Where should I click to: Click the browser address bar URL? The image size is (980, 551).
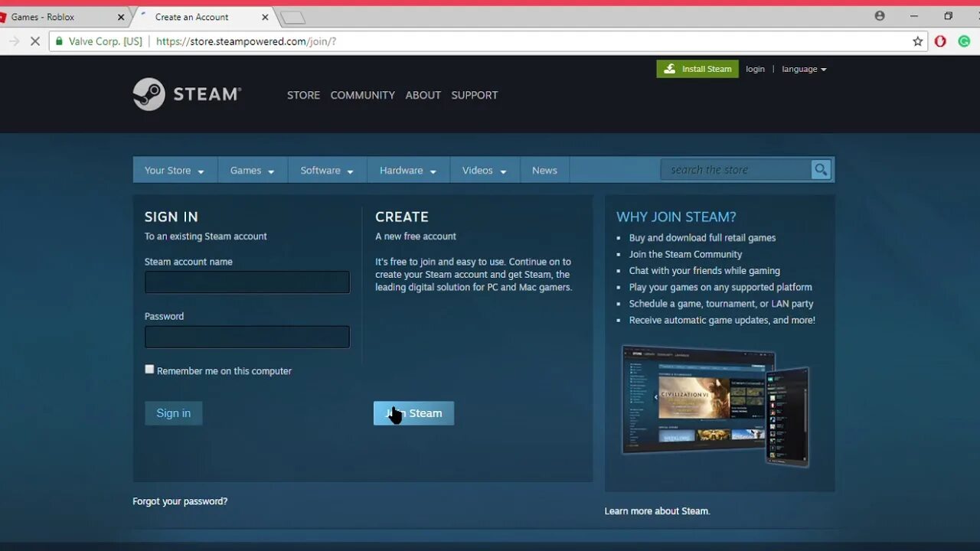pos(246,41)
